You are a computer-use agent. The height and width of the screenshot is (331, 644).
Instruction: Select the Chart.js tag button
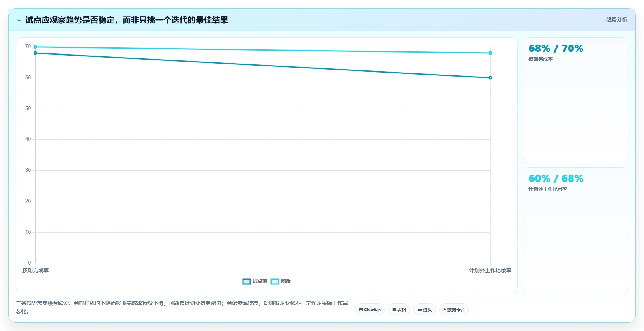click(370, 310)
